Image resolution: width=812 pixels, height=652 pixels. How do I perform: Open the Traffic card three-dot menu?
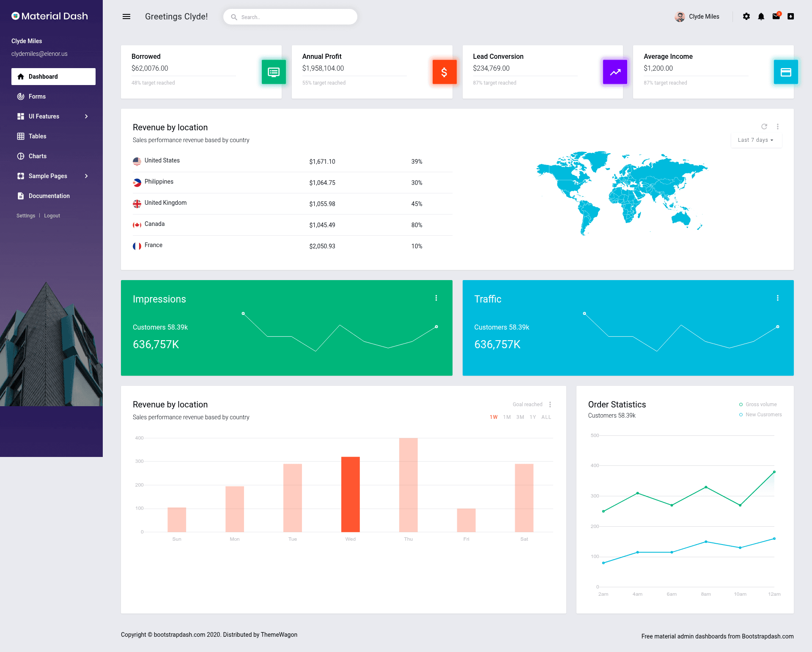[777, 298]
